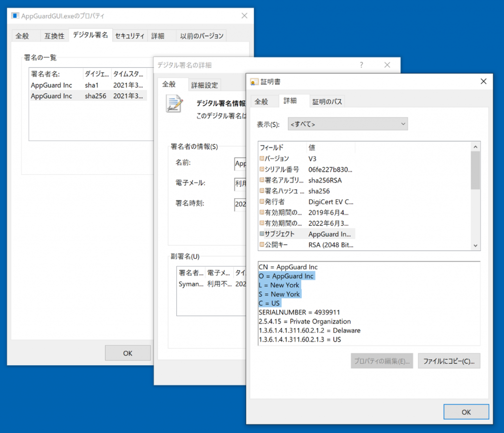Open the 表示 dropdown showing <すべて>
The width and height of the screenshot is (504, 433).
click(347, 124)
